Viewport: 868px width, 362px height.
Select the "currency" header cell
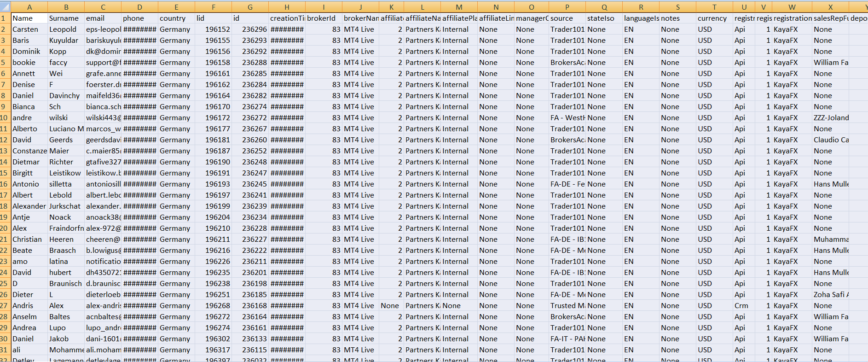pos(715,18)
